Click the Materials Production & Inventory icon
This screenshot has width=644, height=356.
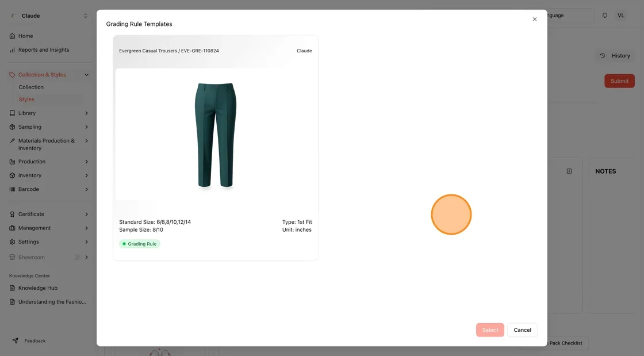tap(12, 141)
